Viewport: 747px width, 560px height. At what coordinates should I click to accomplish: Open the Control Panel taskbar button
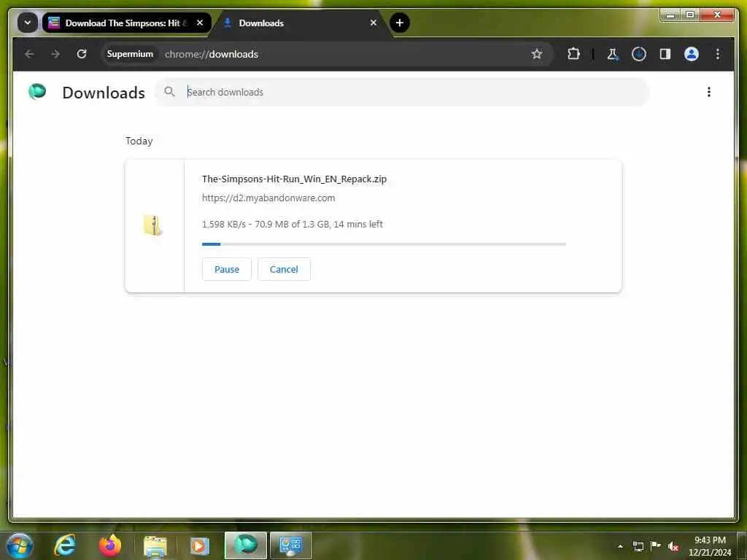(x=291, y=545)
